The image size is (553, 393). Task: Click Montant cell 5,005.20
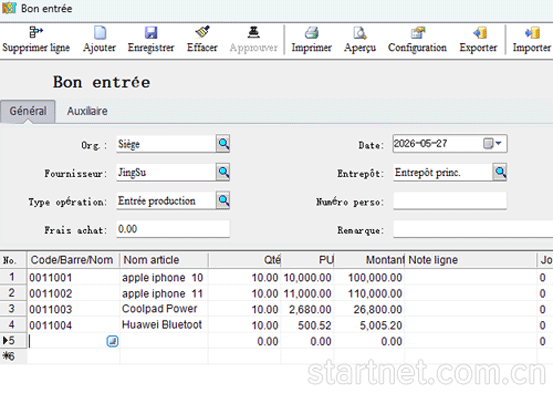[369, 325]
